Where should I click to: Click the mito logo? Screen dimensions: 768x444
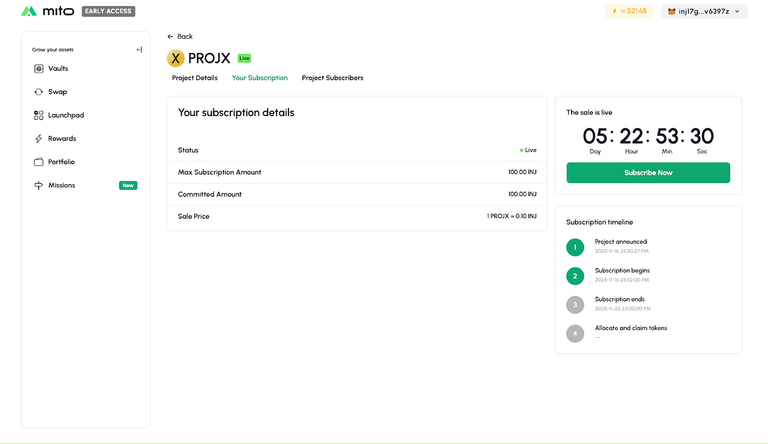[x=48, y=12]
